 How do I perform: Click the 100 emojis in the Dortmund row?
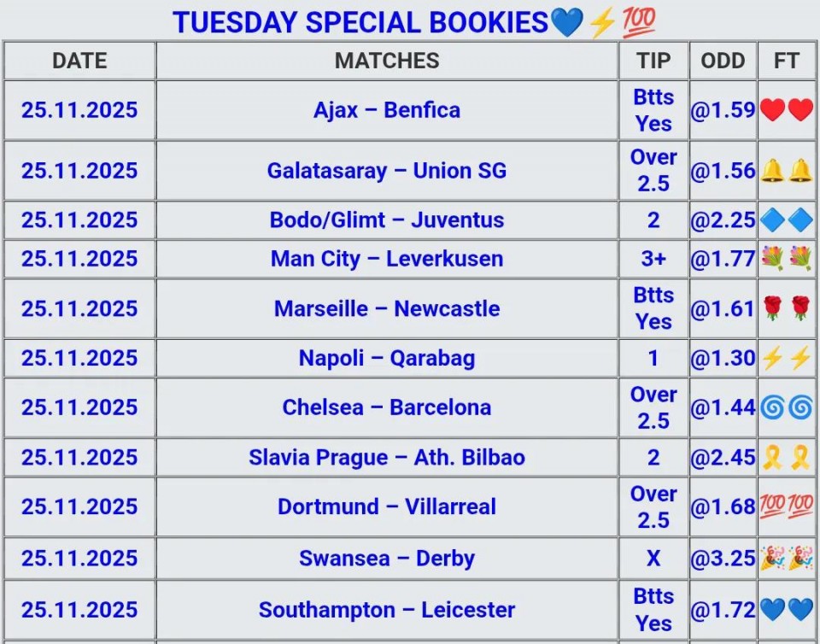[787, 507]
